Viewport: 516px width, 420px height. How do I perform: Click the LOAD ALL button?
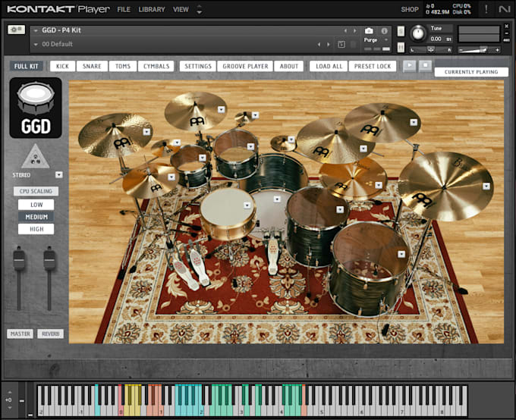pyautogui.click(x=329, y=66)
